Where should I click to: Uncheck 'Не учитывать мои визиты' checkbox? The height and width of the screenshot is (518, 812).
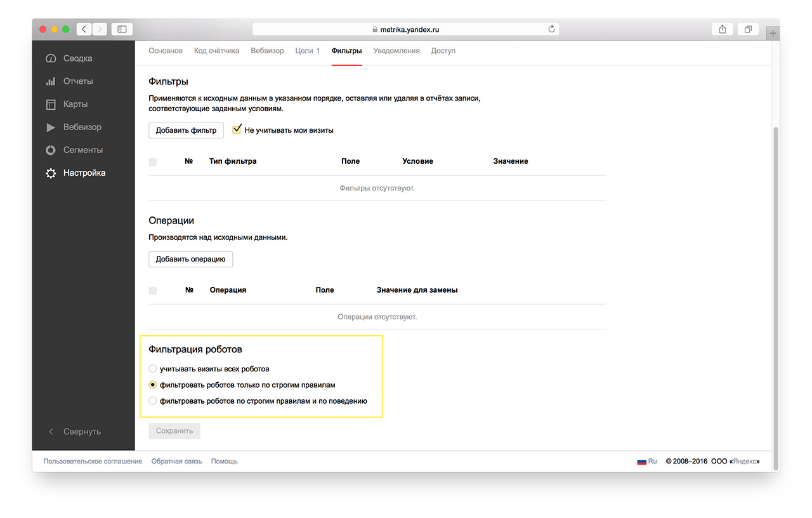(237, 129)
